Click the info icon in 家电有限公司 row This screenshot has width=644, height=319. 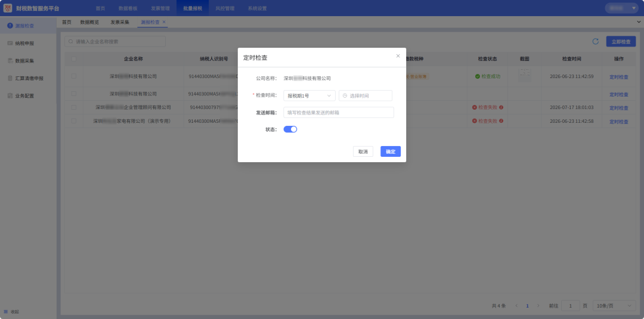pos(501,121)
